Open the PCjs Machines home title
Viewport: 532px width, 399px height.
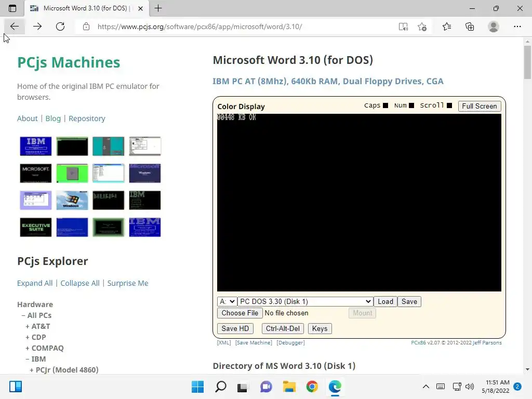[69, 62]
